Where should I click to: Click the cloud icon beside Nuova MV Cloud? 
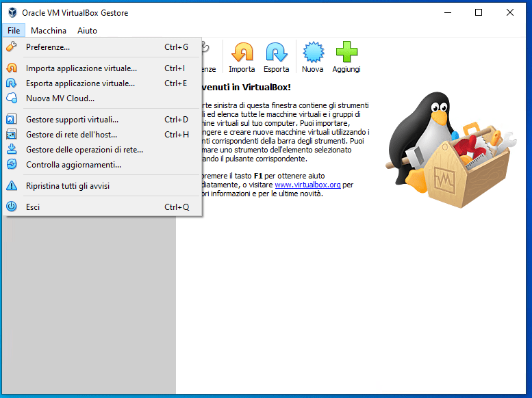12,98
